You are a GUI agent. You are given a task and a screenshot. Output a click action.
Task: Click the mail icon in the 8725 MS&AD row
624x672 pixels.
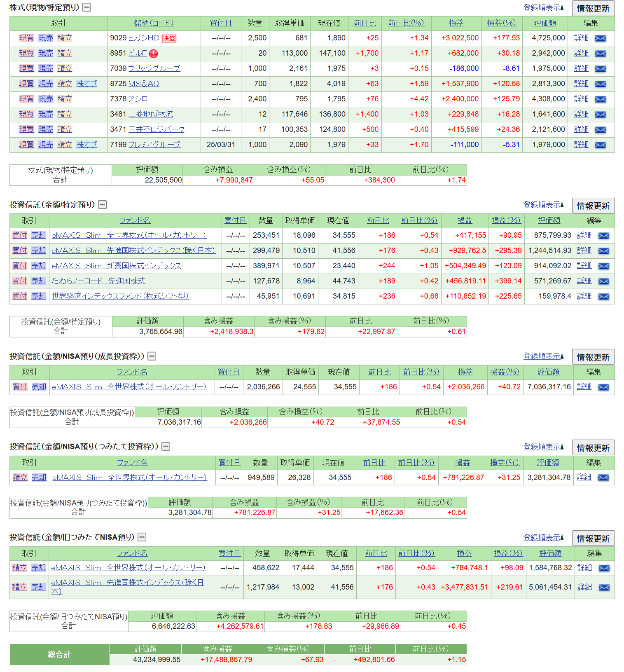tap(600, 84)
